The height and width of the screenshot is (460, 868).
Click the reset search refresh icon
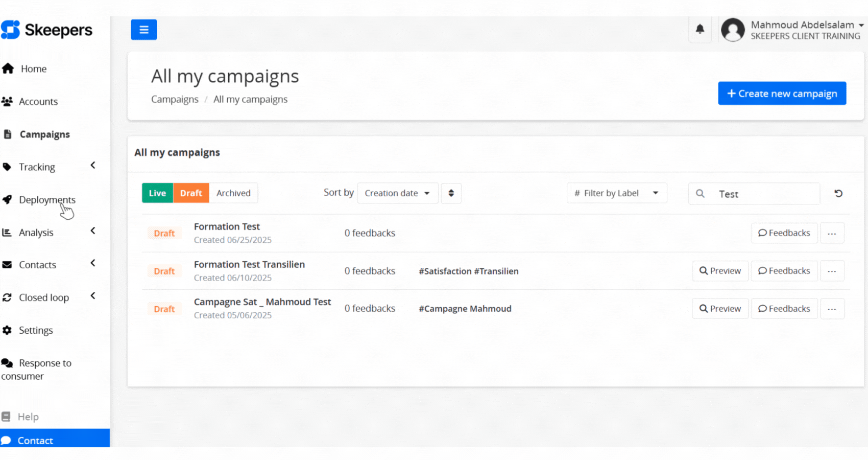[838, 194]
